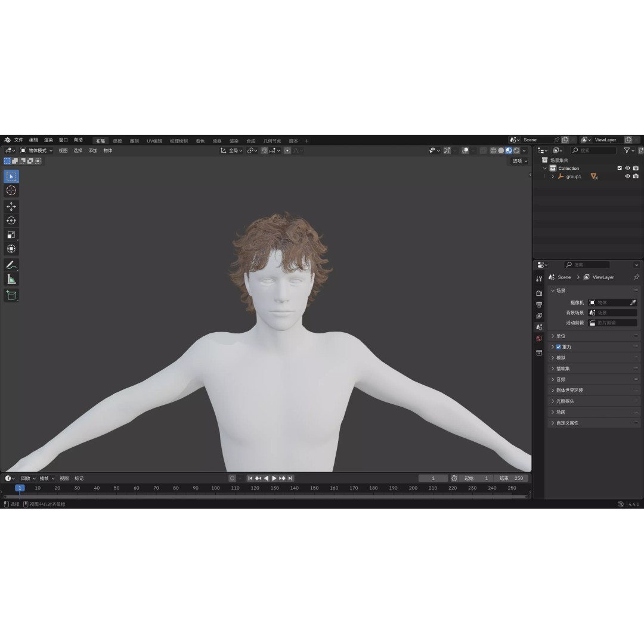Open the Collection properties tab
644x644 pixels.
539,353
